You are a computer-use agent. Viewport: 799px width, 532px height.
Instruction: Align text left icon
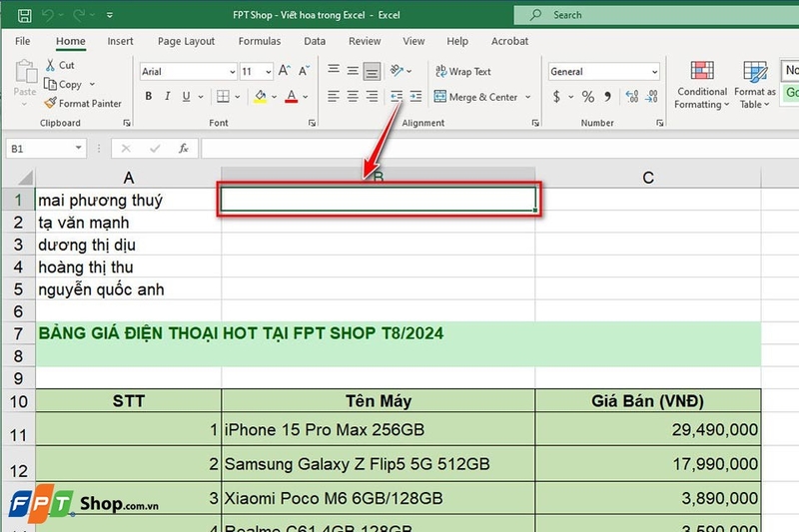[x=334, y=96]
